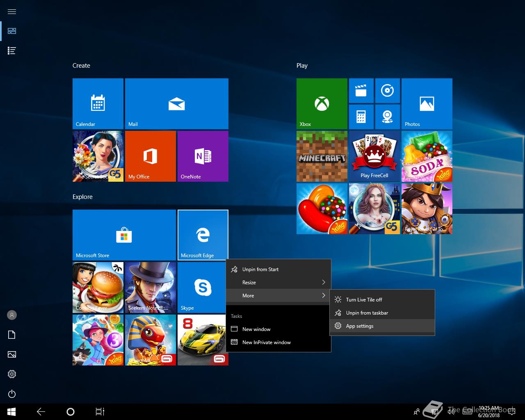The width and height of the screenshot is (525, 420).
Task: Open App settings from submenu
Action: point(382,326)
